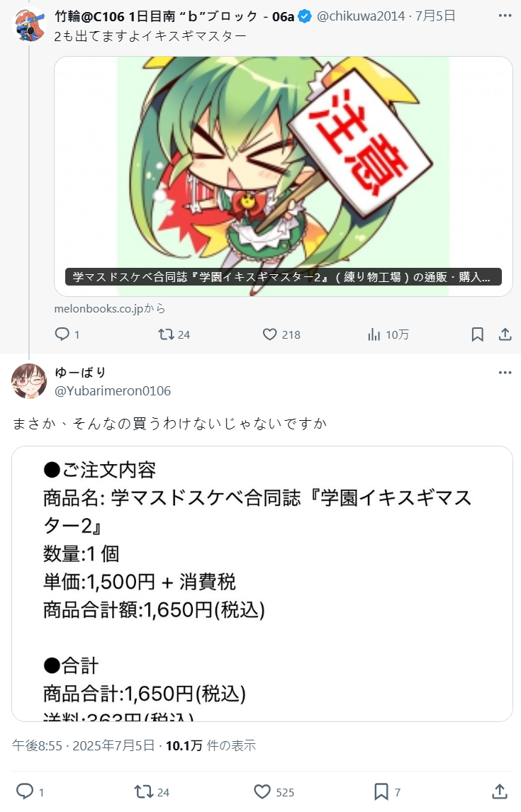Open the melonbooks link card image
521x812 pixels.
tap(284, 176)
